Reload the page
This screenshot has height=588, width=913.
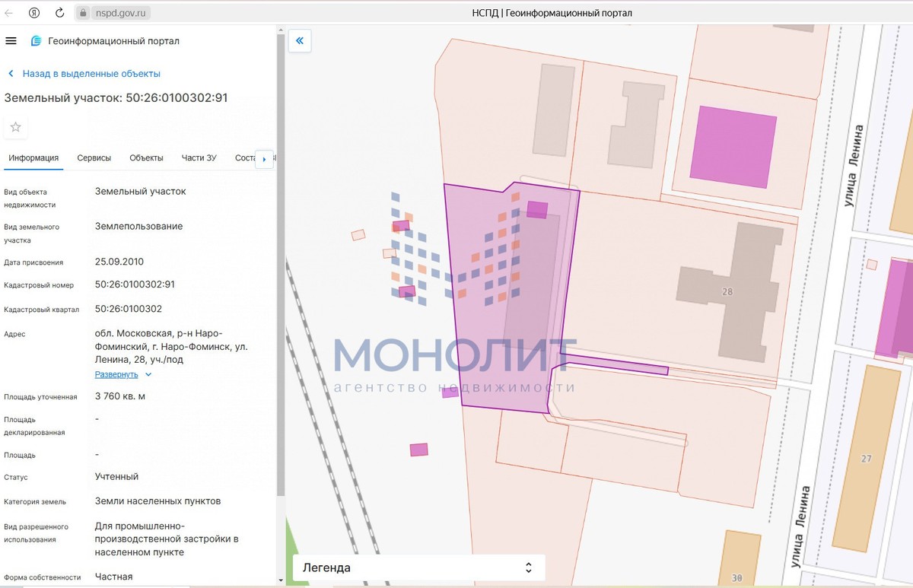[x=59, y=13]
